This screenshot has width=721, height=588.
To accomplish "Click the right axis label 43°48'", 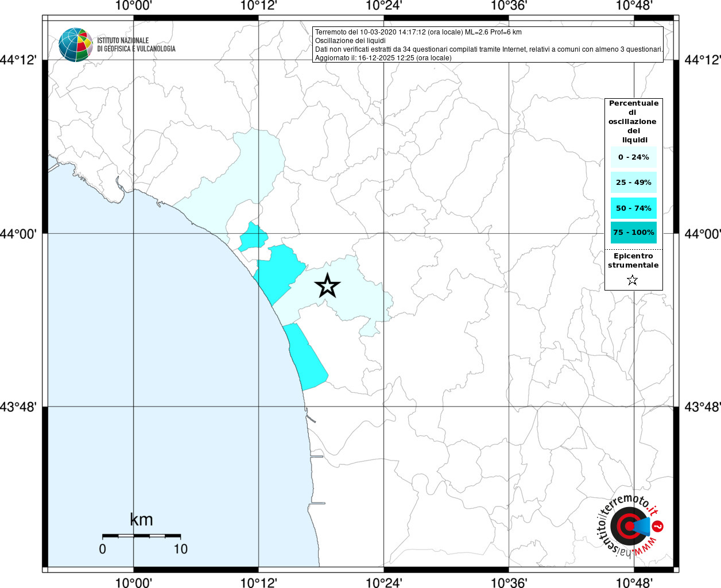I will coord(703,407).
